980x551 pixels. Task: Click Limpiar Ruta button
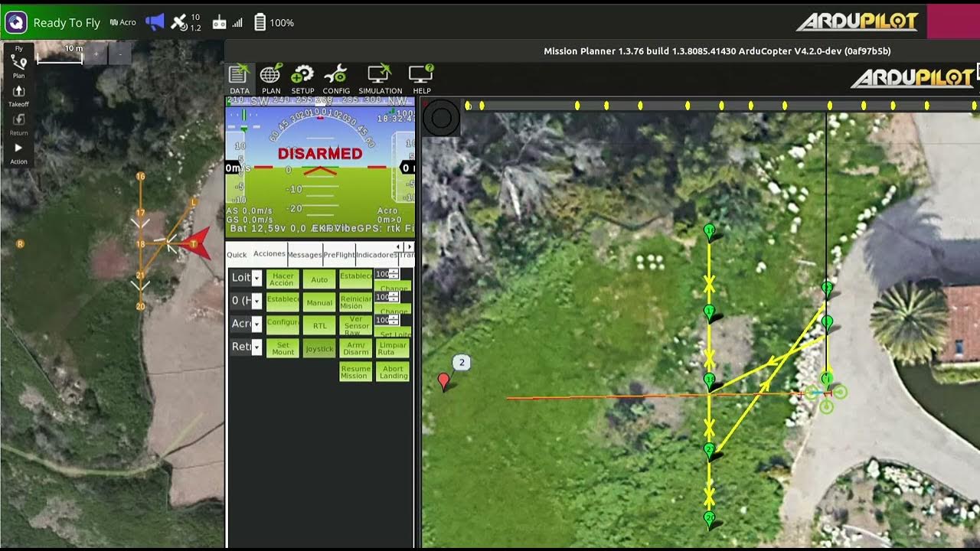coord(393,348)
